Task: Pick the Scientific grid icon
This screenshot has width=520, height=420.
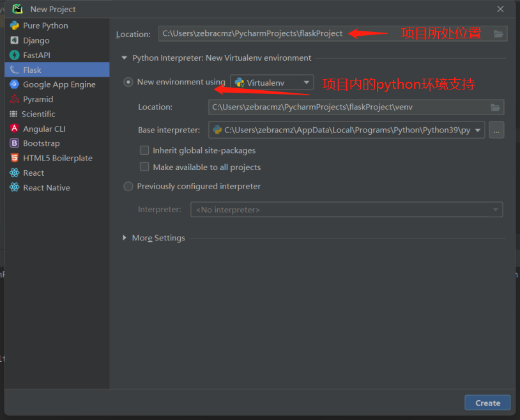Action: (x=13, y=114)
